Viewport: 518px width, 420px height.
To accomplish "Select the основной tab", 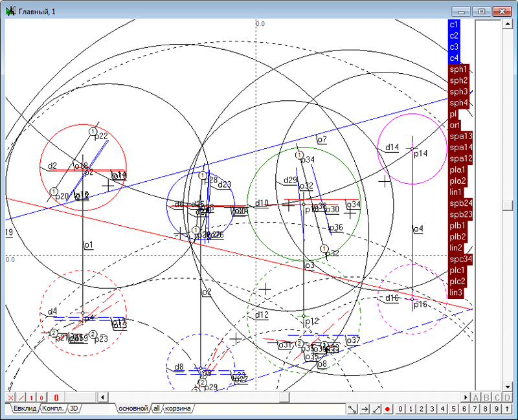I will pos(133,408).
